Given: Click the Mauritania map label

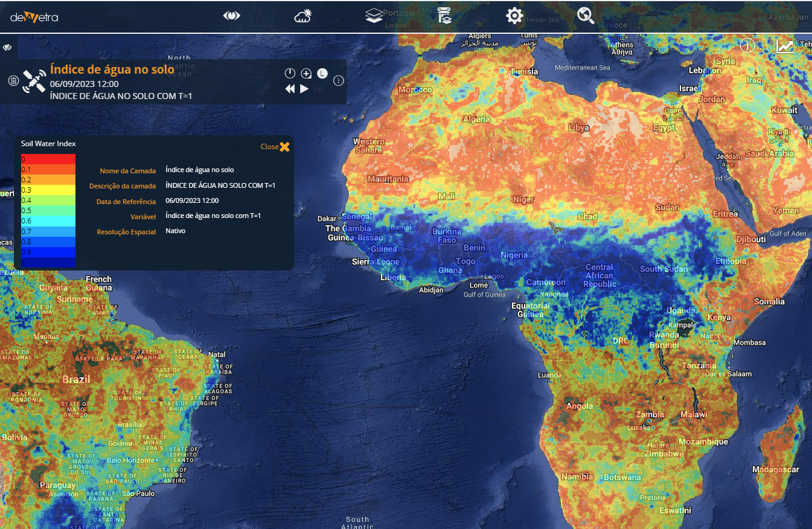Looking at the screenshot, I should coord(388,179).
